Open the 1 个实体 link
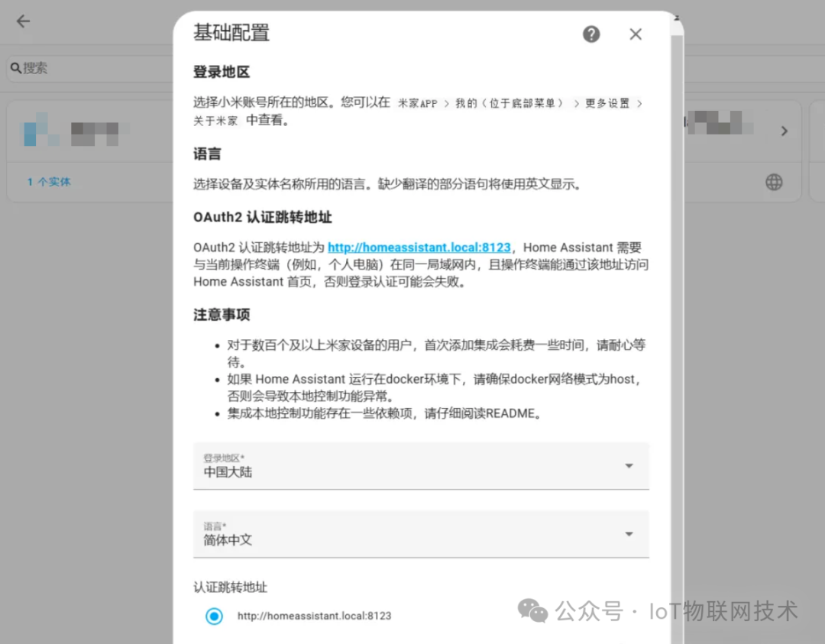Viewport: 825px width, 644px height. tap(49, 183)
